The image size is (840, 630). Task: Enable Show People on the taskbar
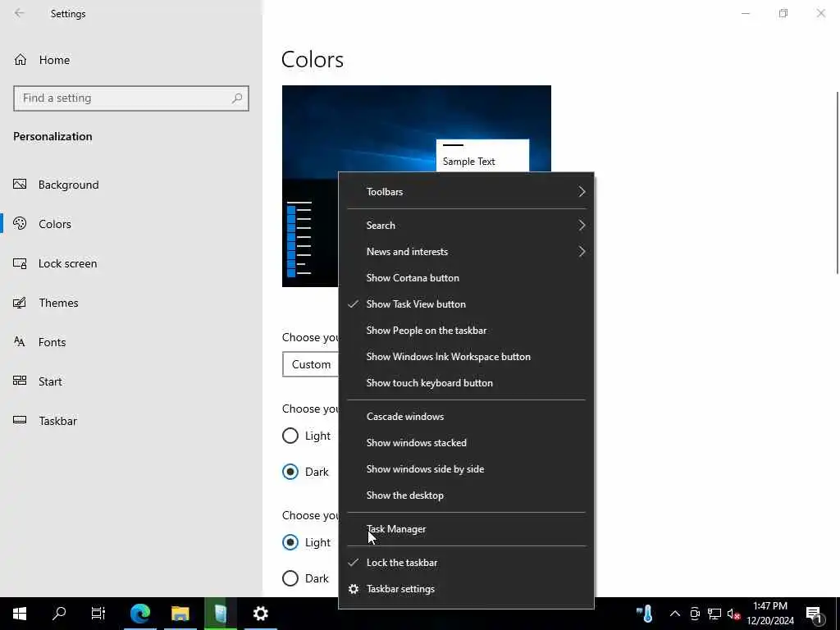466,331
